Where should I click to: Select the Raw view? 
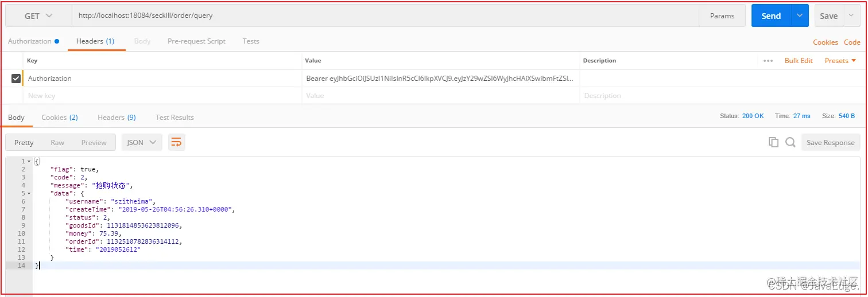coord(57,143)
